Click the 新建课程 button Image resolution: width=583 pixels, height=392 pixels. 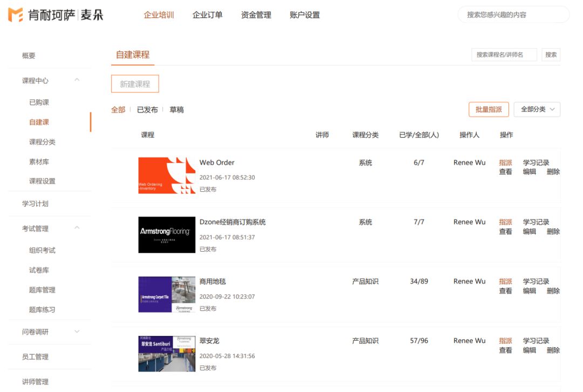[135, 84]
